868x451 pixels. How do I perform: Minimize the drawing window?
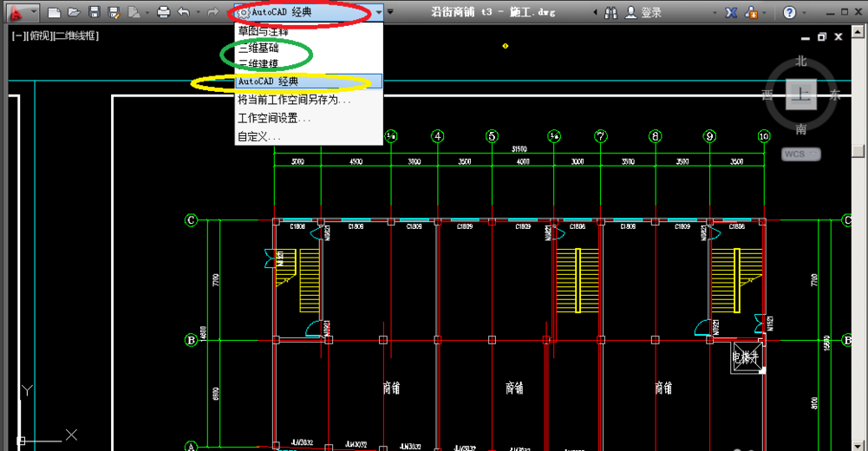(806, 37)
